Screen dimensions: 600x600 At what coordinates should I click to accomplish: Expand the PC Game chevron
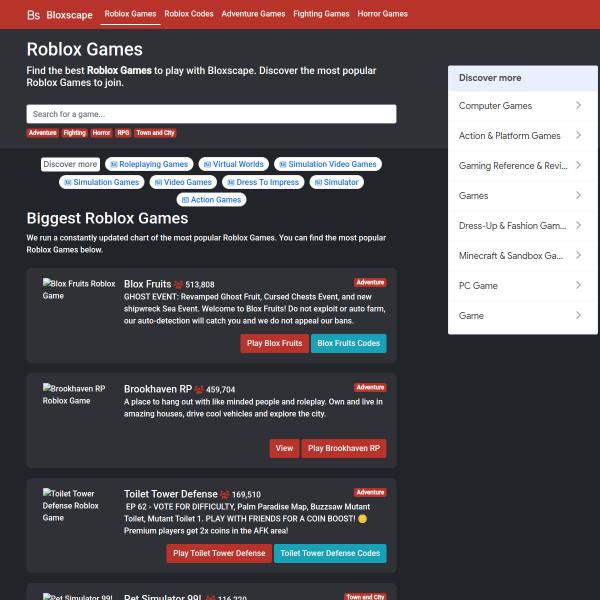pyautogui.click(x=578, y=285)
